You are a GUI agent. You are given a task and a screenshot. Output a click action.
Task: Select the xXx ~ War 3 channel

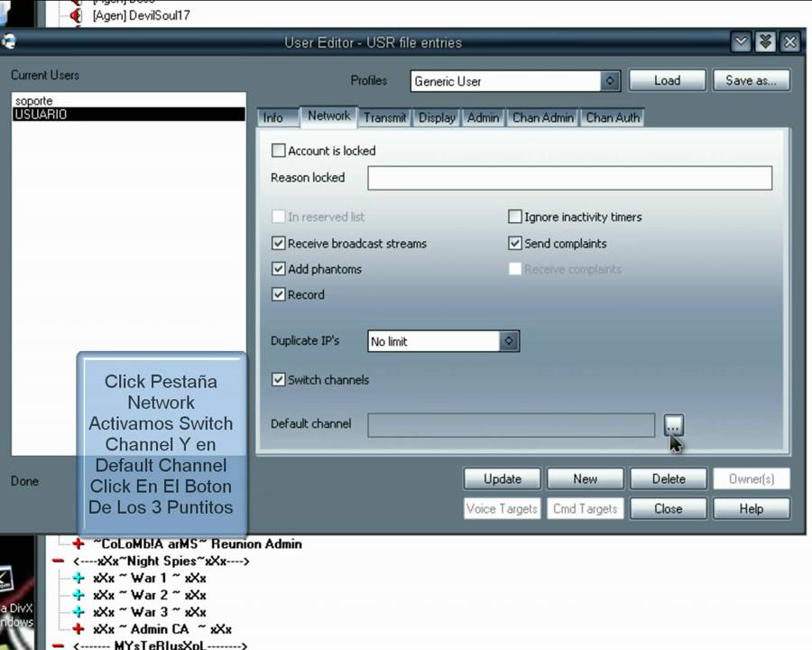tap(150, 612)
